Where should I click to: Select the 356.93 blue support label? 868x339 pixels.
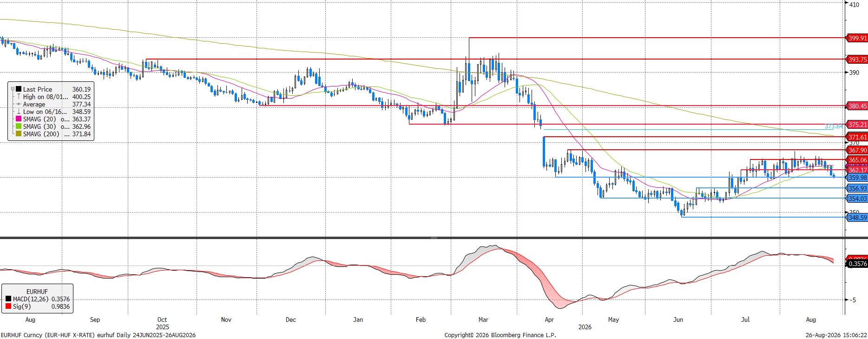[857, 188]
